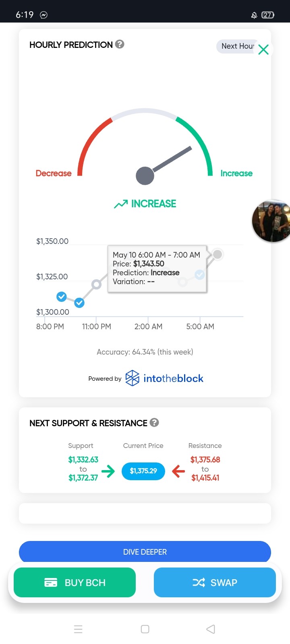Close the panel with the green X
The image size is (290, 644).
pos(263,50)
